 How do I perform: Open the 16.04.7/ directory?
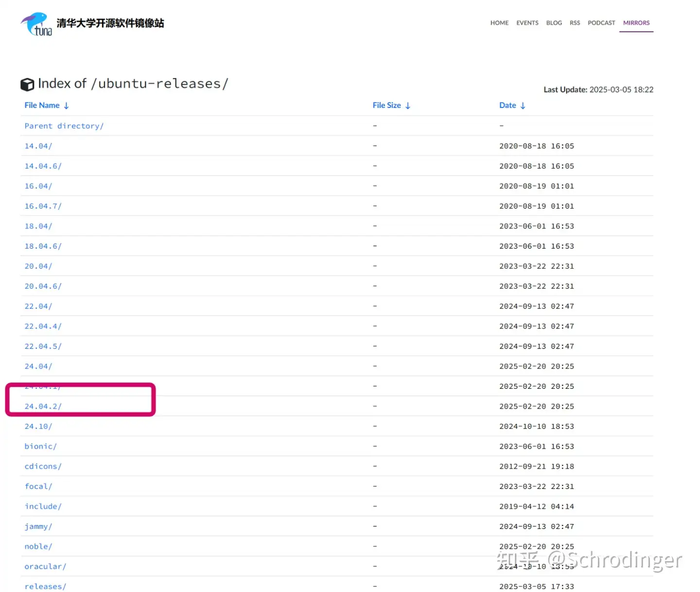(43, 206)
